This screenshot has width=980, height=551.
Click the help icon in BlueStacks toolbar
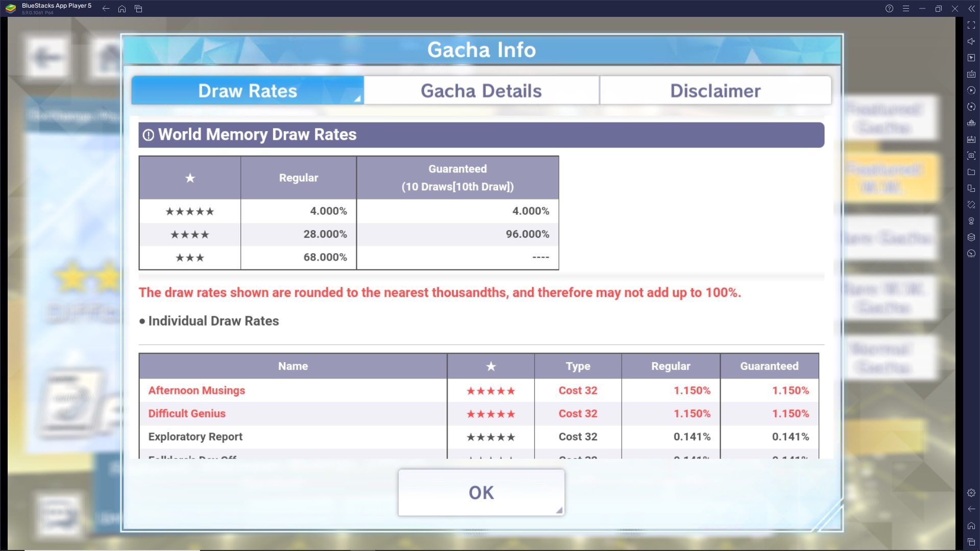[x=889, y=8]
